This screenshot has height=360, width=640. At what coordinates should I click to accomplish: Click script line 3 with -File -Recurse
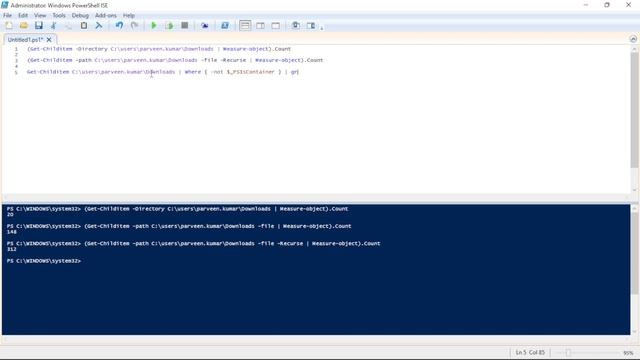pyautogui.click(x=175, y=60)
